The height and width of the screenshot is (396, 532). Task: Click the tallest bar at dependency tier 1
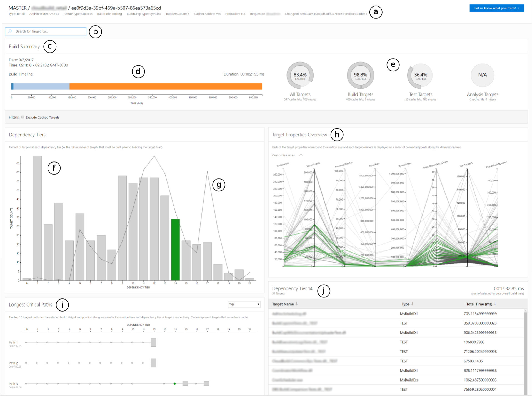click(x=38, y=218)
